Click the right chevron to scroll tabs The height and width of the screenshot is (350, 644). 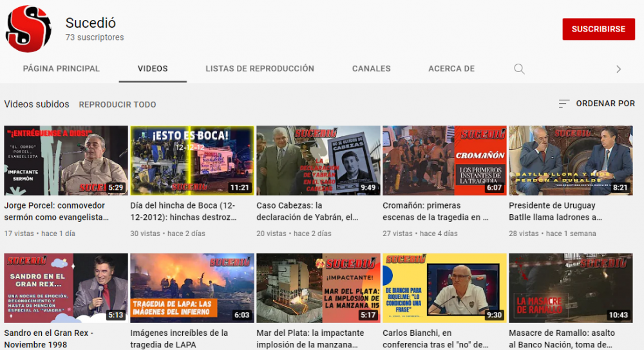618,69
